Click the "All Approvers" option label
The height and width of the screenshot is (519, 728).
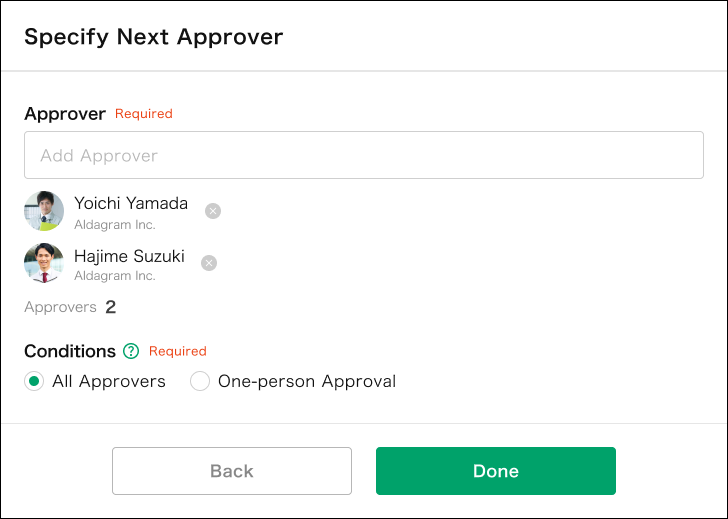click(x=109, y=381)
